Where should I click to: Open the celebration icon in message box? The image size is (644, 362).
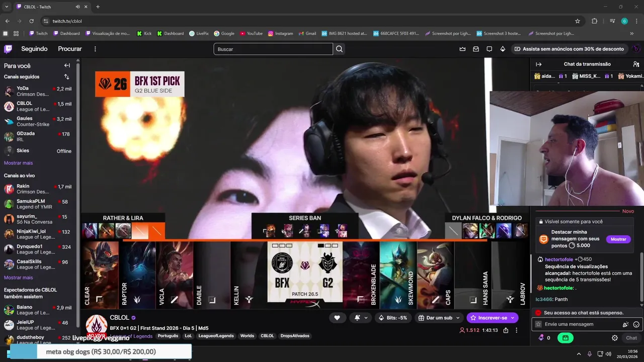(625, 324)
